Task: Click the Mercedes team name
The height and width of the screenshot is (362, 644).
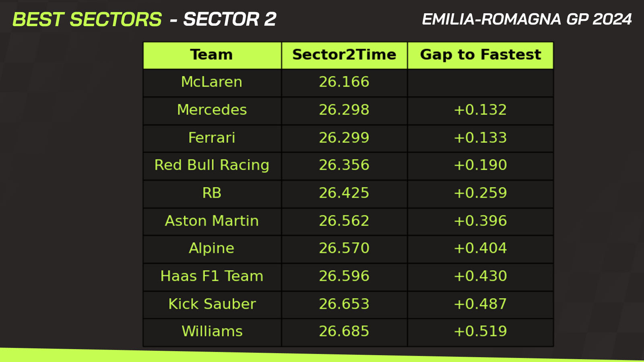Action: (212, 110)
